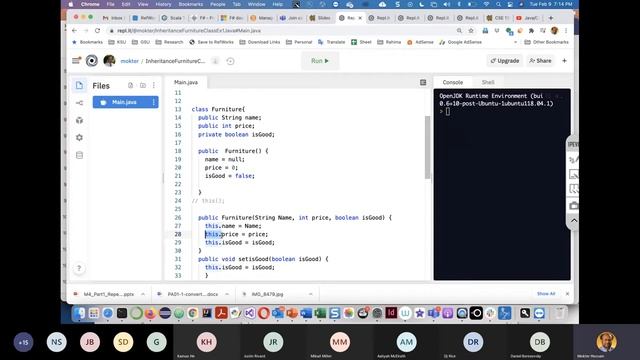The image size is (640, 360).
Task: Open the Packages sidebar icon
Action: (79, 120)
